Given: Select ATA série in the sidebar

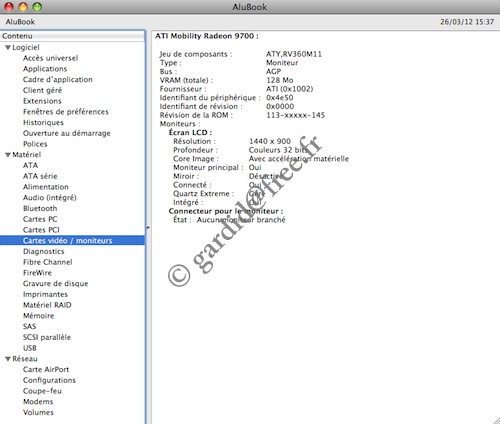Looking at the screenshot, I should click(x=40, y=176).
